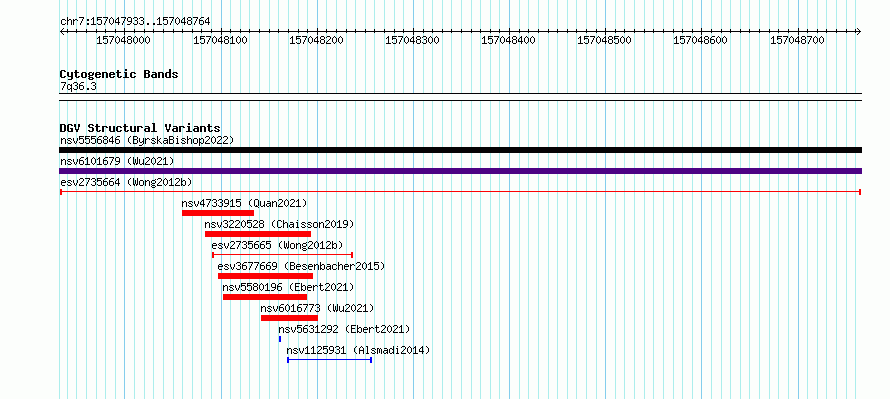Select the black nsv5556846 variant bar

(x=460, y=150)
